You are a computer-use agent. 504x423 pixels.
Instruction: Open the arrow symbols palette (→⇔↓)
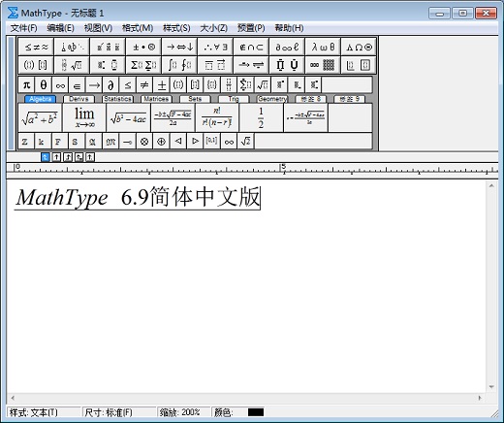[179, 48]
